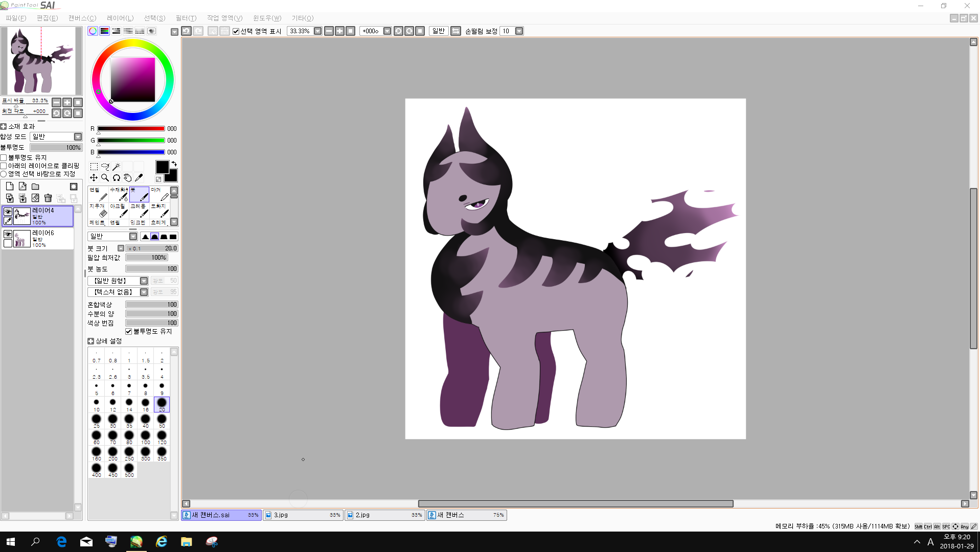Hide 레이어6 using its eye icon

click(x=8, y=234)
